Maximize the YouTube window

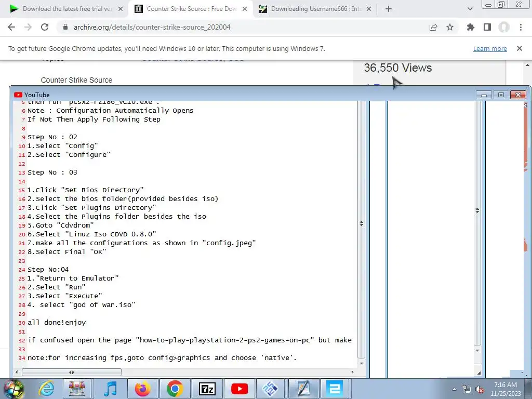(x=501, y=95)
